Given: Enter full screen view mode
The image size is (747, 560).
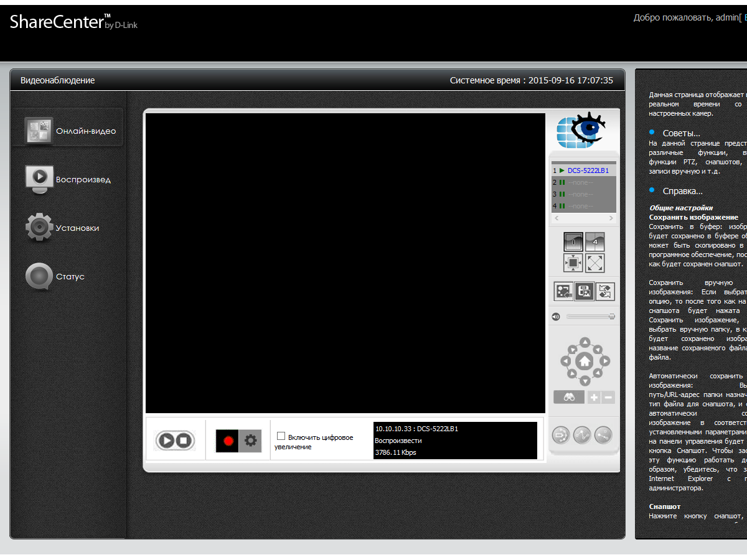Looking at the screenshot, I should [x=595, y=263].
